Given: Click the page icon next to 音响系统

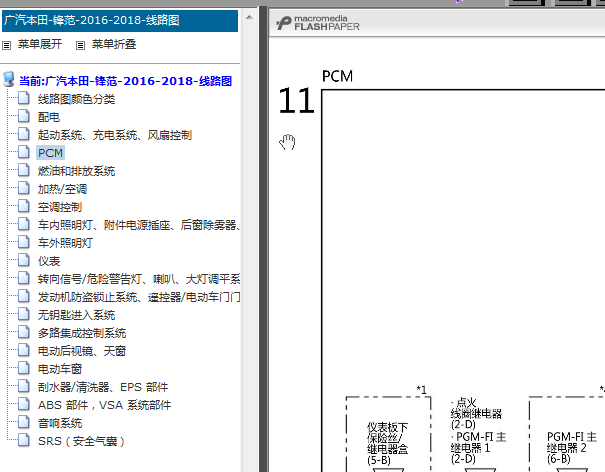Looking at the screenshot, I should coord(24,422).
